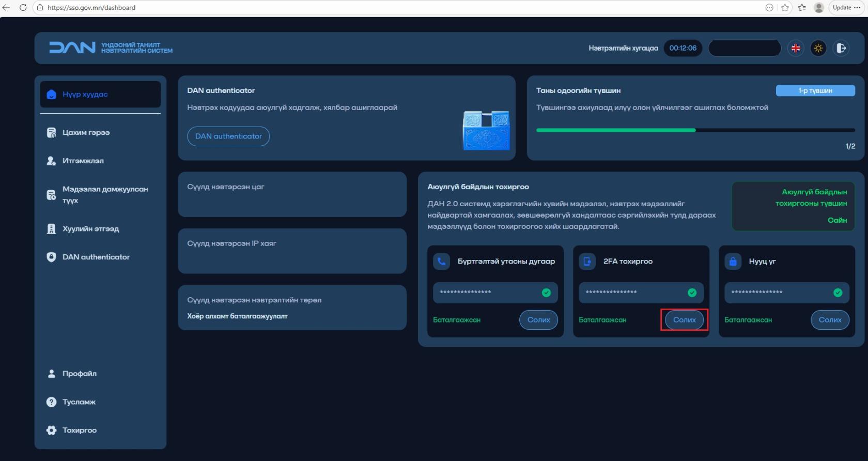Viewport: 868px width, 461px height.
Task: Toggle light theme with sun icon
Action: (818, 48)
